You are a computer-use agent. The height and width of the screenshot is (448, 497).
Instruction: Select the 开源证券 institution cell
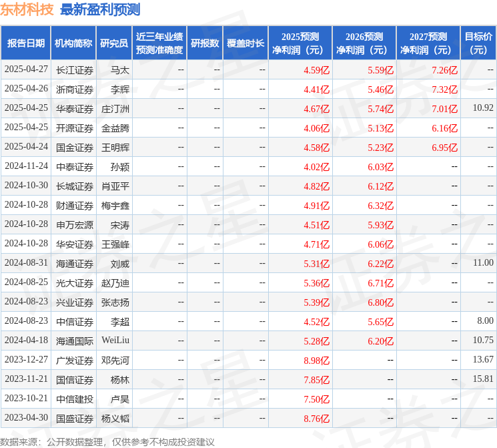[75, 128]
